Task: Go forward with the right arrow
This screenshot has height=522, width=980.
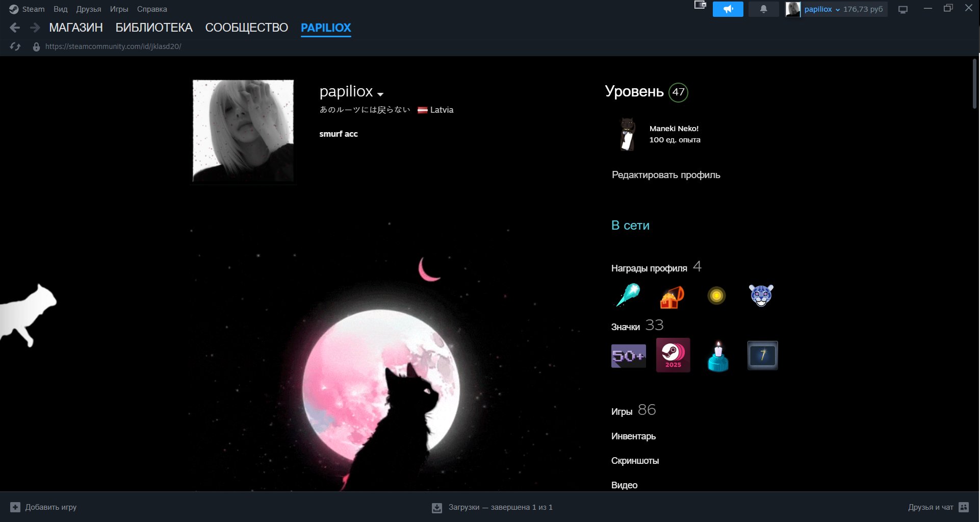Action: (x=35, y=28)
